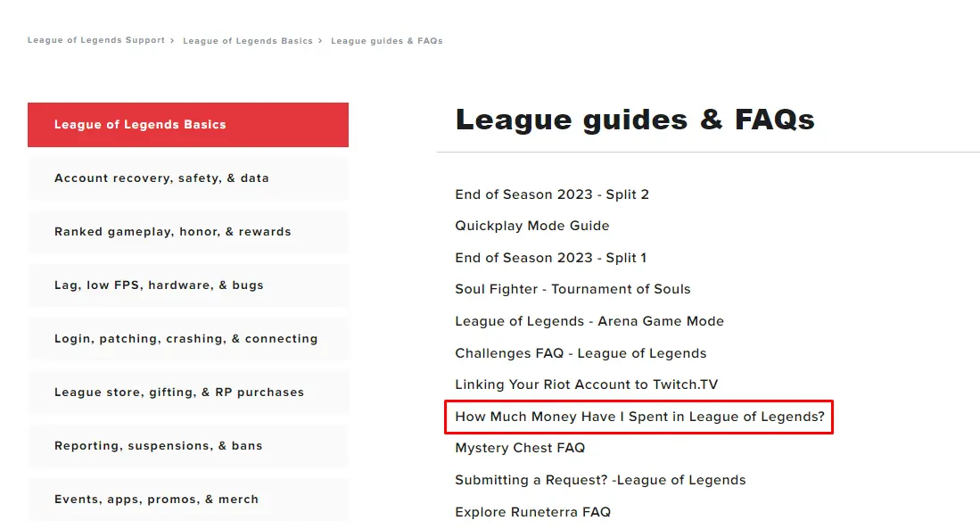Open League of Legends Support breadcrumb
The image size is (980, 529).
pyautogui.click(x=96, y=40)
